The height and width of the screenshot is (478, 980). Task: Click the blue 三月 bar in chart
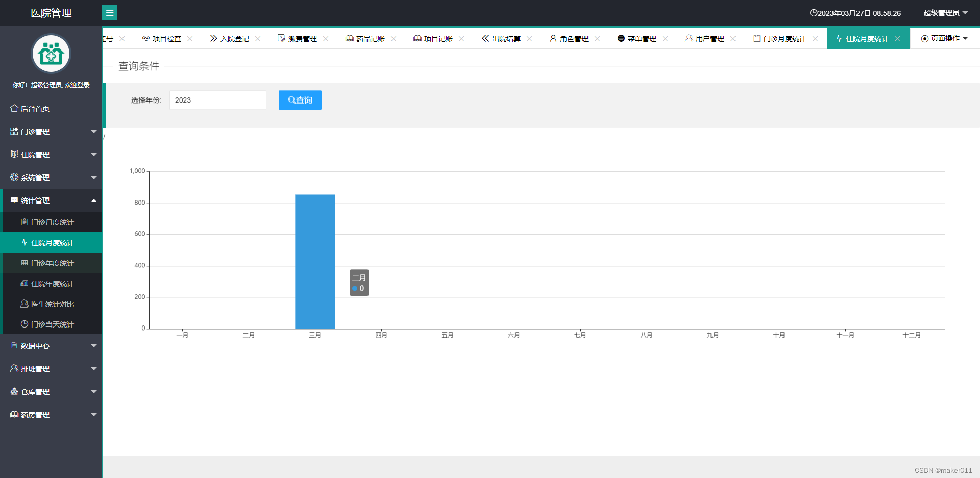pyautogui.click(x=315, y=261)
